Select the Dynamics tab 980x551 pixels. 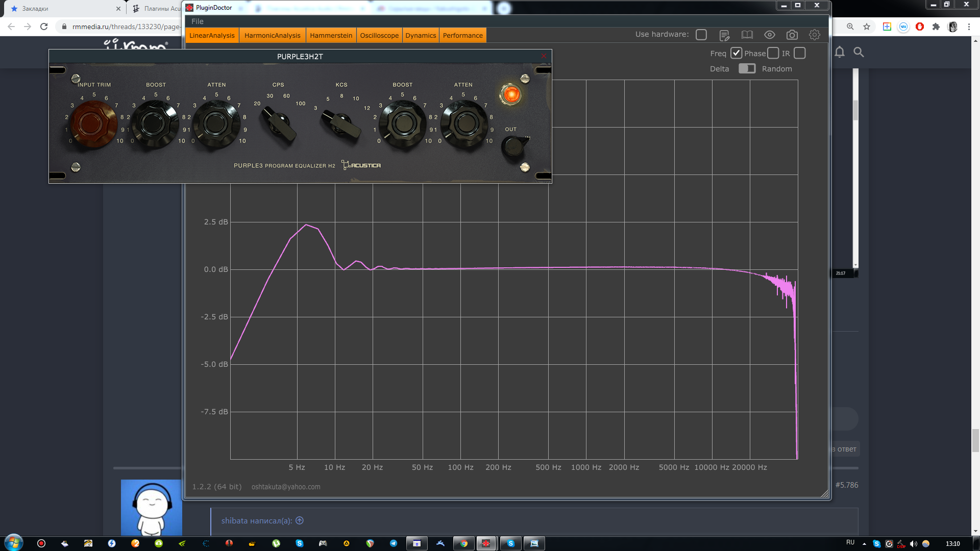pyautogui.click(x=421, y=35)
